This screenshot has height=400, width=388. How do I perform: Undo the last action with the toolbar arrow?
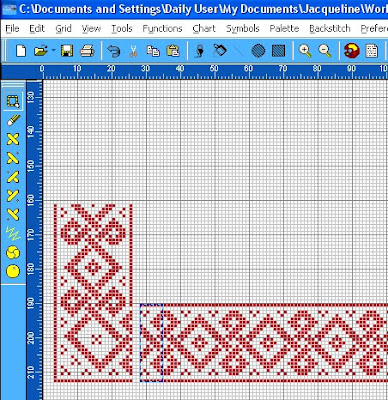[x=114, y=51]
